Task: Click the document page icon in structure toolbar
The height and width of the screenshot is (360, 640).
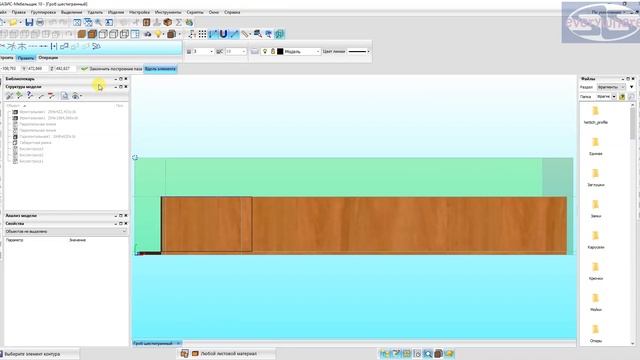Action: pyautogui.click(x=64, y=96)
